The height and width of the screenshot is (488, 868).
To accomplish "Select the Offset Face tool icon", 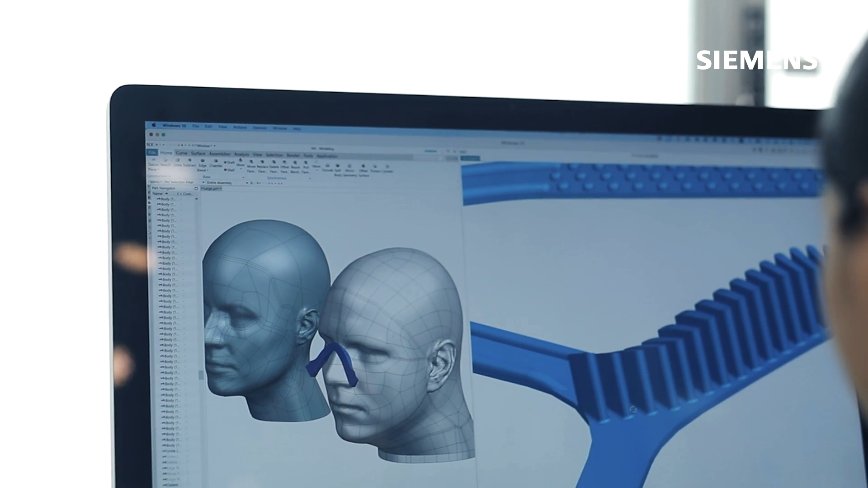I will coord(284,162).
